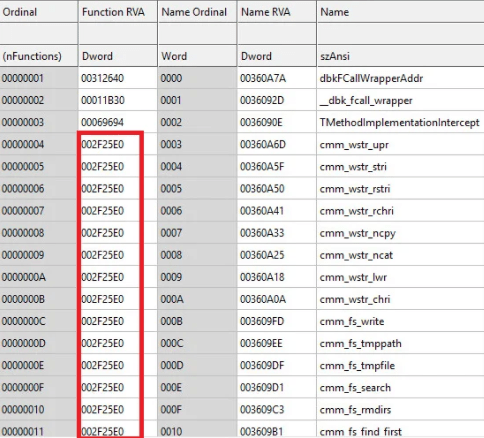
Task: Select Name RVA value 0036090E
Action: coord(277,122)
